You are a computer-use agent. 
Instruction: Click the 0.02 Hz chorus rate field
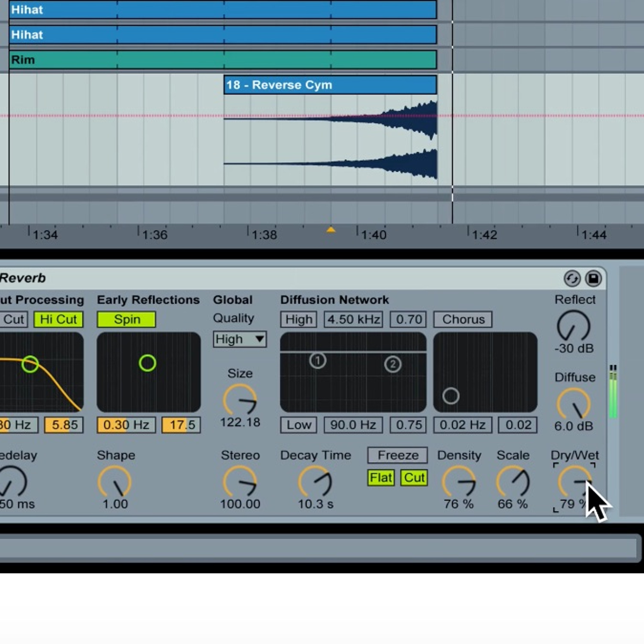(463, 425)
